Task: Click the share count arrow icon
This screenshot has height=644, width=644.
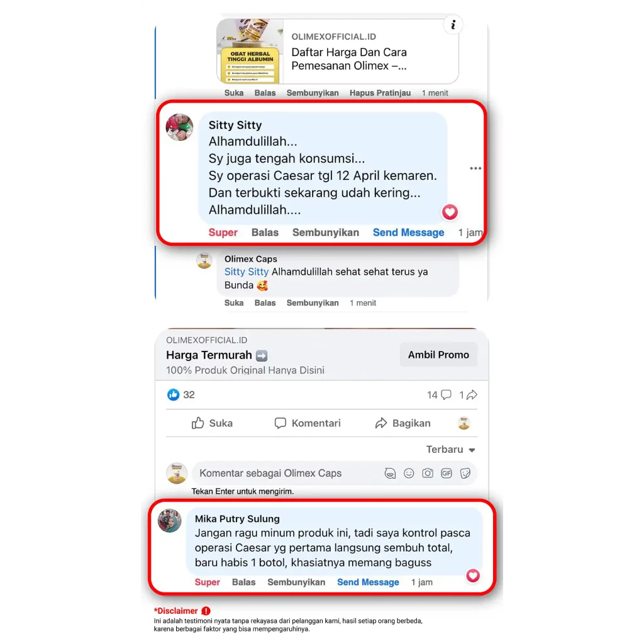Action: (472, 395)
